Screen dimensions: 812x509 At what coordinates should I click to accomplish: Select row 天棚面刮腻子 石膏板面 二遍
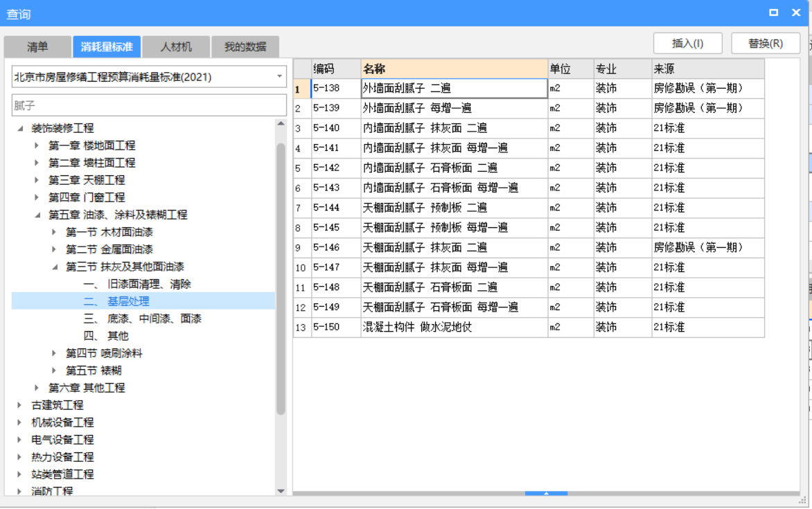click(x=529, y=287)
